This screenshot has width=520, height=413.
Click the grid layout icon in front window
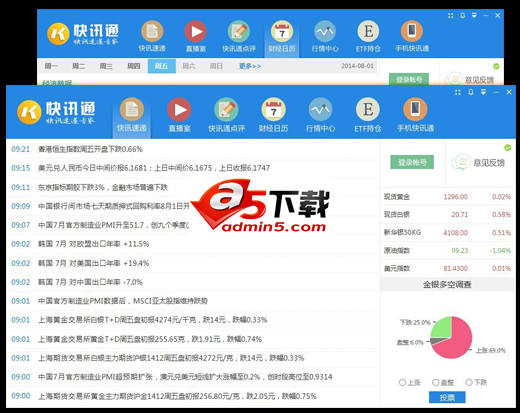(458, 92)
